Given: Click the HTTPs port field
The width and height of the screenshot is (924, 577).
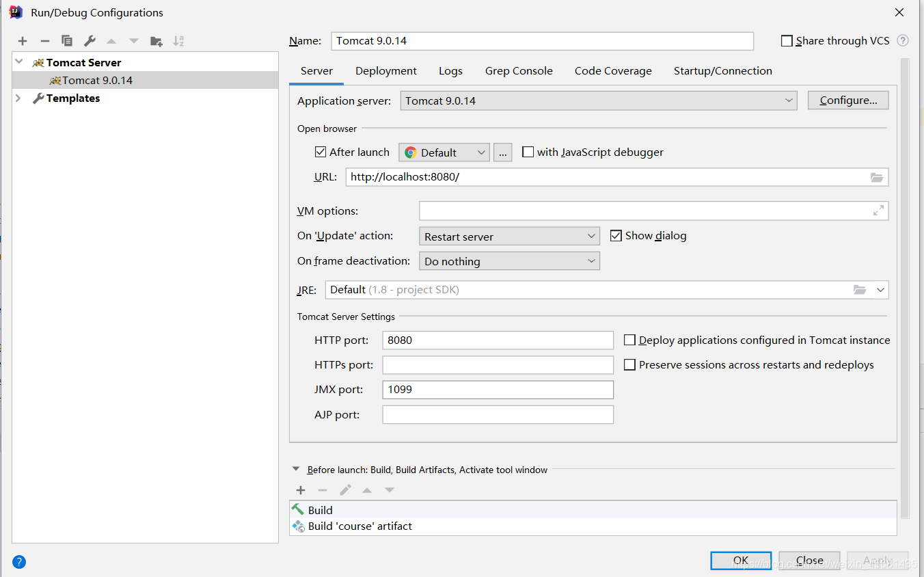Looking at the screenshot, I should 498,365.
